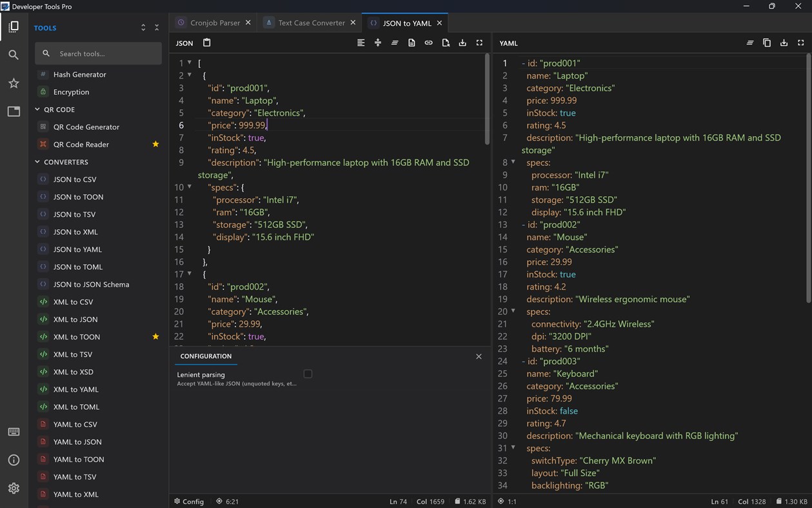This screenshot has width=812, height=508.
Task: Close the configuration panel
Action: tap(479, 356)
